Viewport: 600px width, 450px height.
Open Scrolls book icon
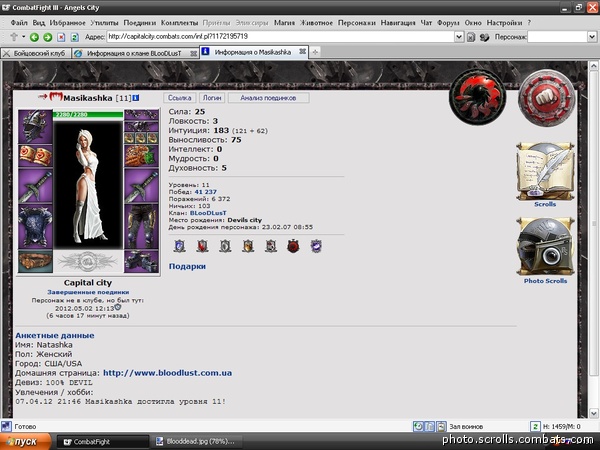545,172
